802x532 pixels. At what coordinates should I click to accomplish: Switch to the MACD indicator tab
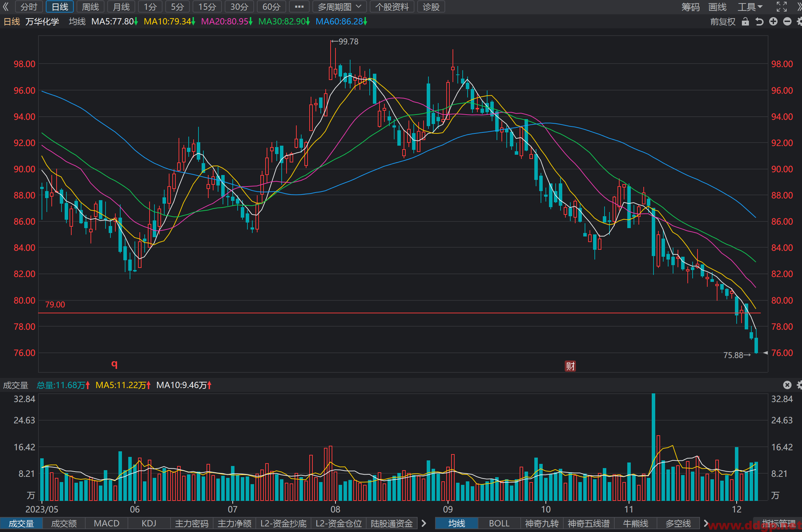click(x=107, y=523)
